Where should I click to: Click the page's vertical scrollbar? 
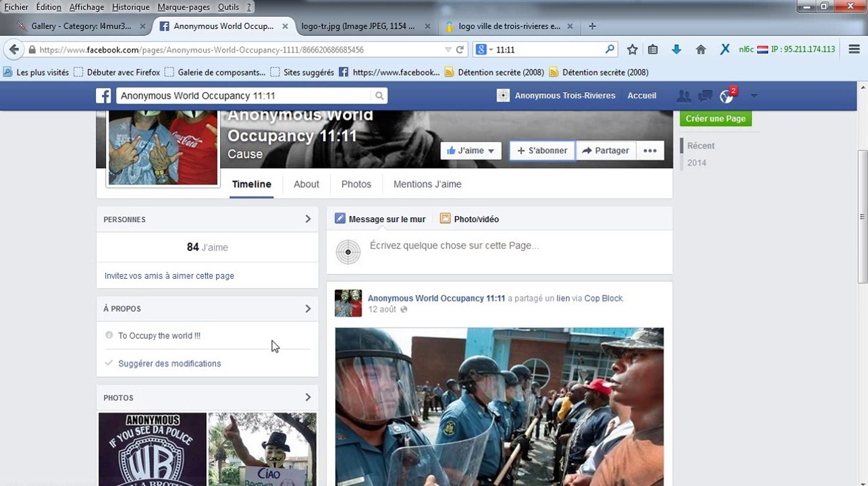pyautogui.click(x=863, y=216)
